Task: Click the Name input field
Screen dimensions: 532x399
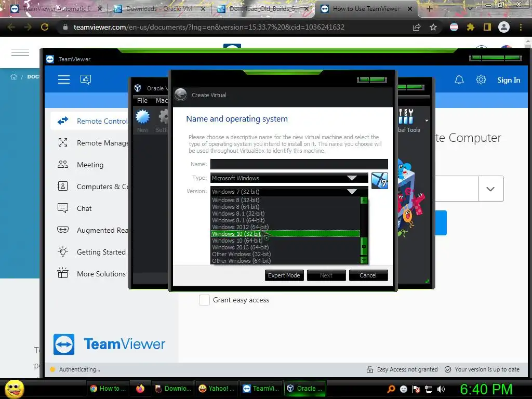Action: [x=299, y=164]
